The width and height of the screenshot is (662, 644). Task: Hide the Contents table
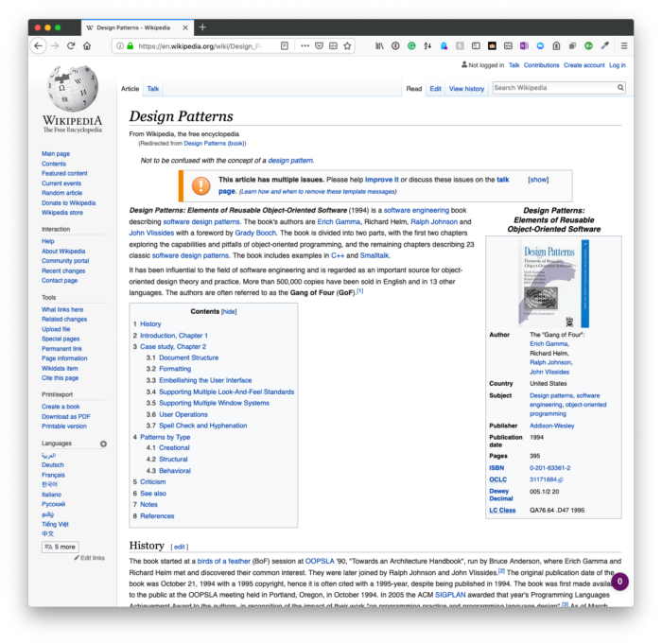pyautogui.click(x=229, y=312)
